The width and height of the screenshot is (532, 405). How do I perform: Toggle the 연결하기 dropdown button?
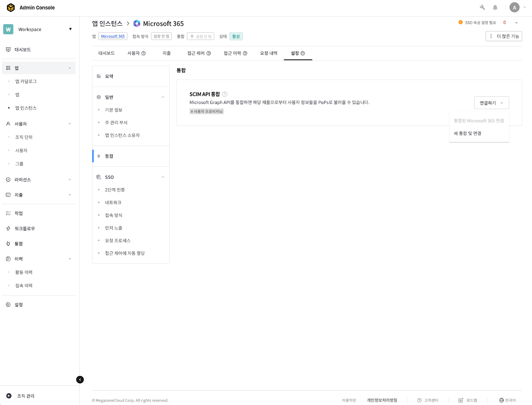(491, 103)
